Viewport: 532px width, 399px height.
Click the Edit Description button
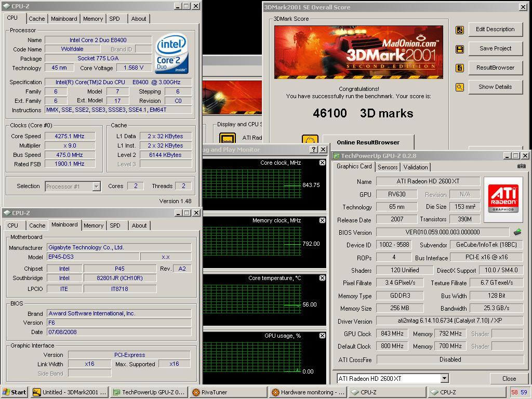pyautogui.click(x=495, y=30)
